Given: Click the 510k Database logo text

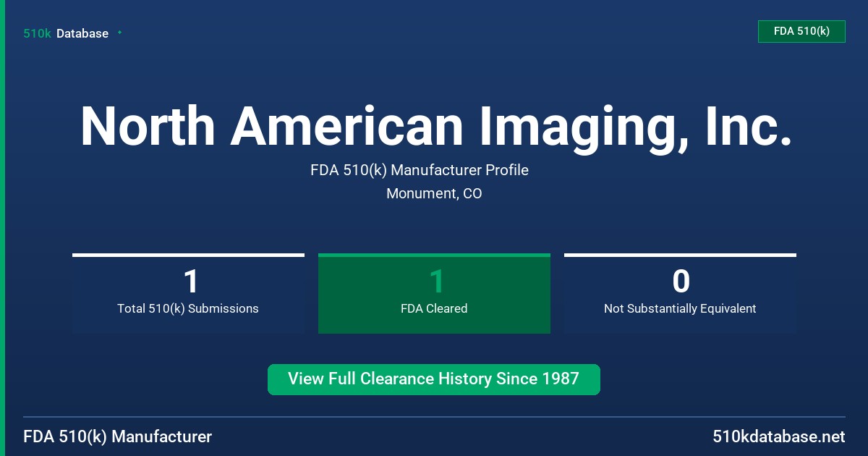Looking at the screenshot, I should click(x=66, y=33).
